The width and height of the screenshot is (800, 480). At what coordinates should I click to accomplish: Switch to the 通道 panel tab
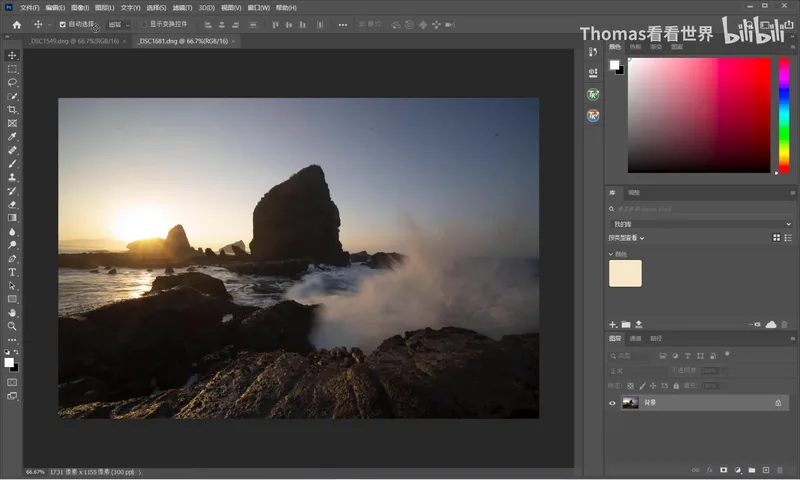pyautogui.click(x=635, y=339)
